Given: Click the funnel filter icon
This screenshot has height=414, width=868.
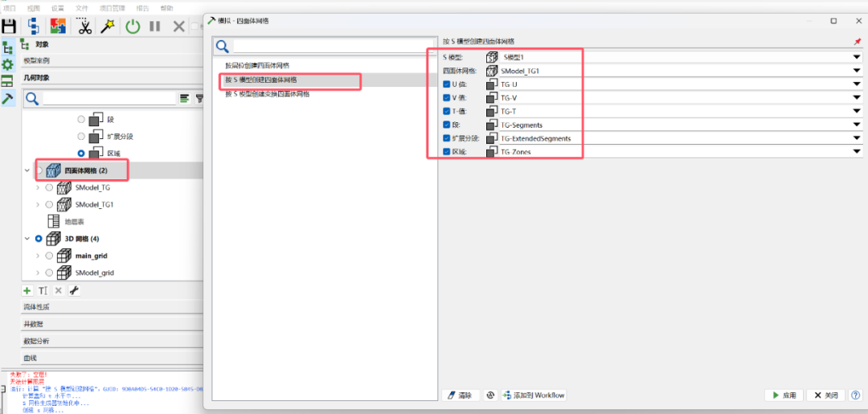Looking at the screenshot, I should [199, 99].
